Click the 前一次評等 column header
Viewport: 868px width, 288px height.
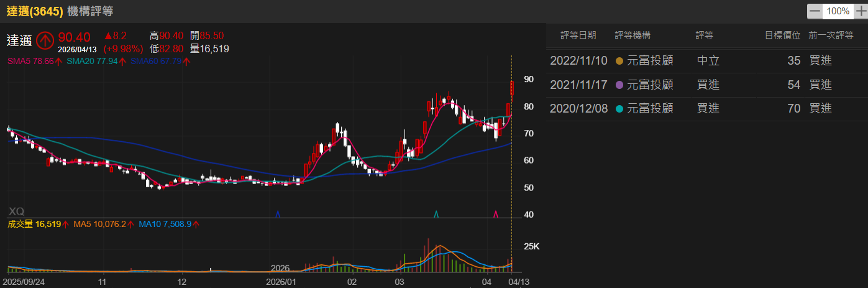[x=831, y=35]
